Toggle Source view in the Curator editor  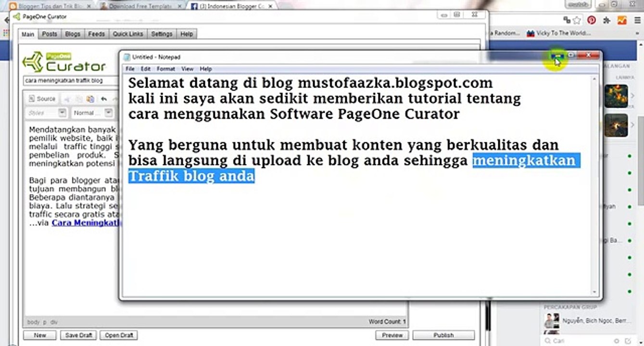click(42, 99)
